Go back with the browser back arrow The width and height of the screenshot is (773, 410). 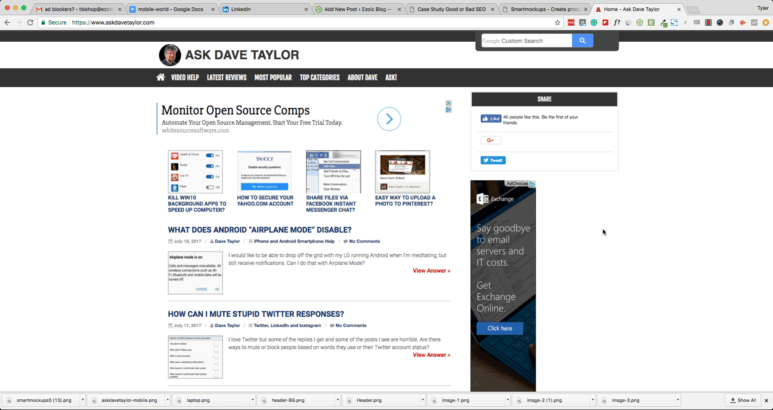click(x=7, y=23)
